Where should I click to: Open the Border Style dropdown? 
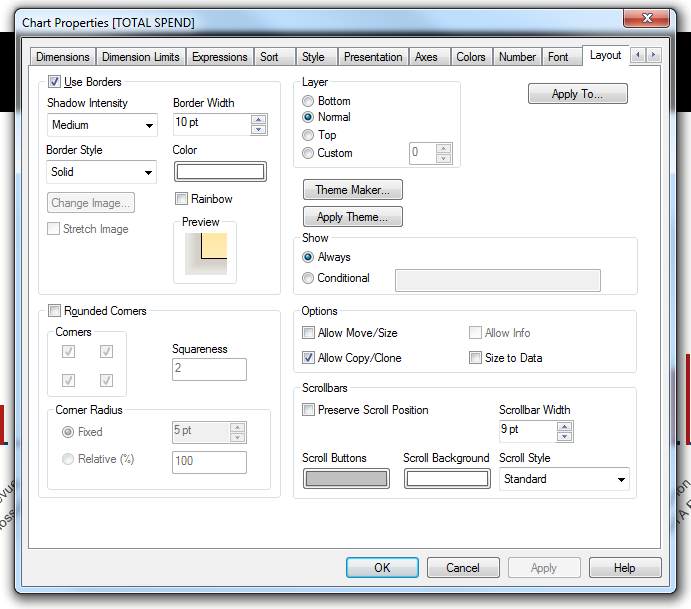click(x=101, y=172)
